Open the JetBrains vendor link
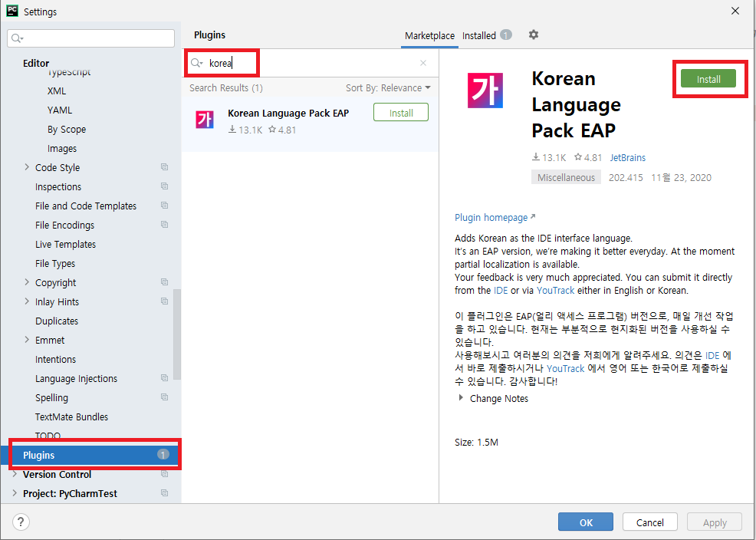The height and width of the screenshot is (540, 756). (x=628, y=158)
